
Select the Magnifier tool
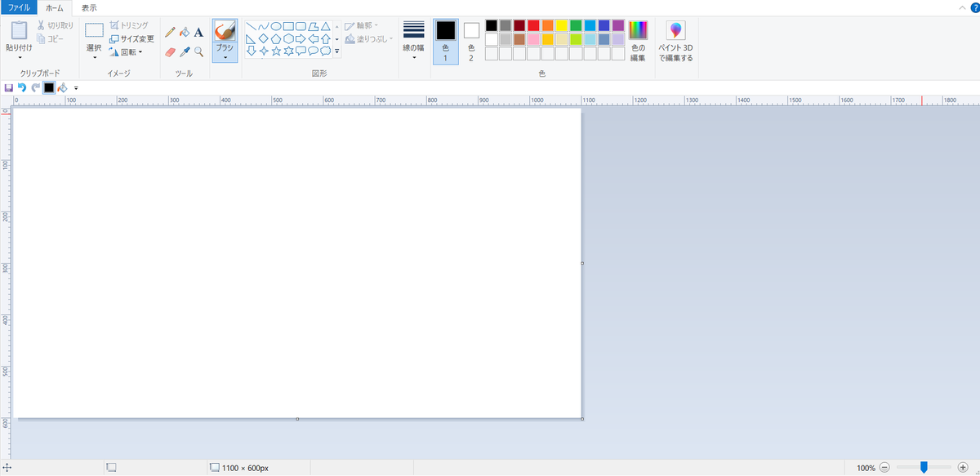[198, 51]
